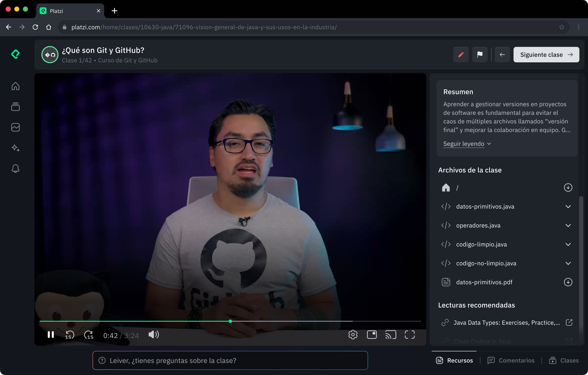The width and height of the screenshot is (588, 375).
Task: Switch to Clases tab
Action: tap(564, 360)
